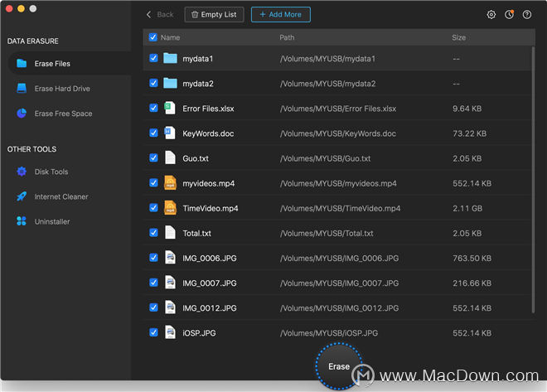Click the Add More button

tap(280, 15)
